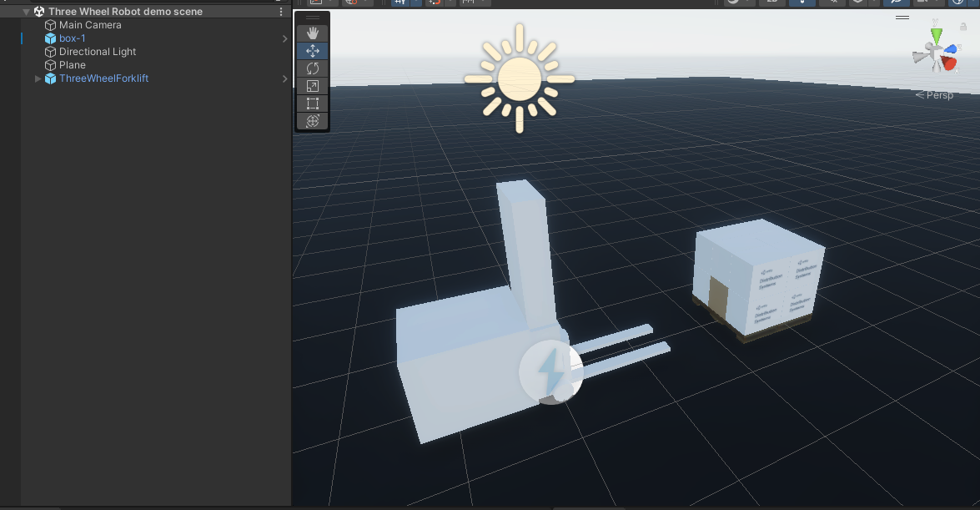
Task: Open the scene options kebab menu
Action: (x=281, y=12)
